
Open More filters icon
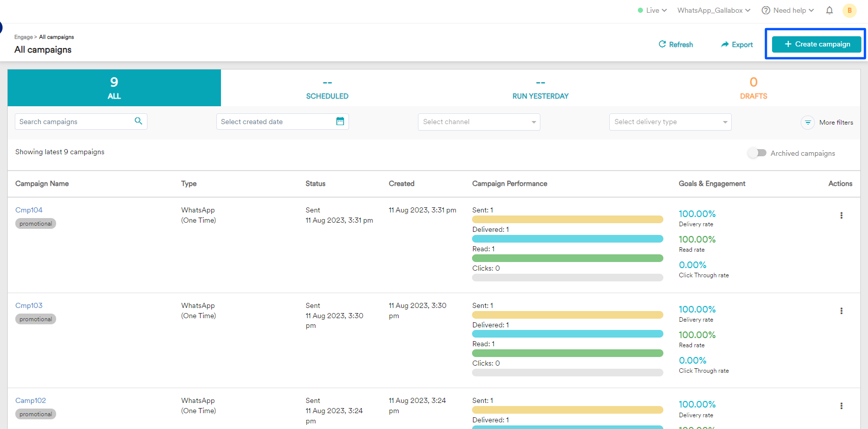807,123
